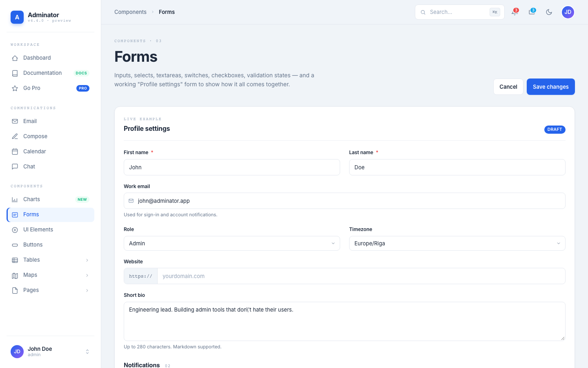Image resolution: width=588 pixels, height=368 pixels.
Task: Click the PRO badge next to Go Pro
Action: click(83, 88)
